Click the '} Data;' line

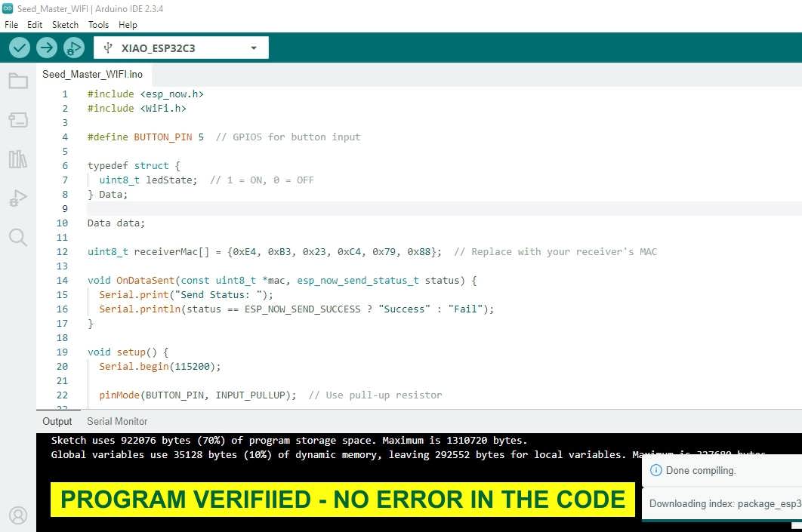tap(107, 194)
